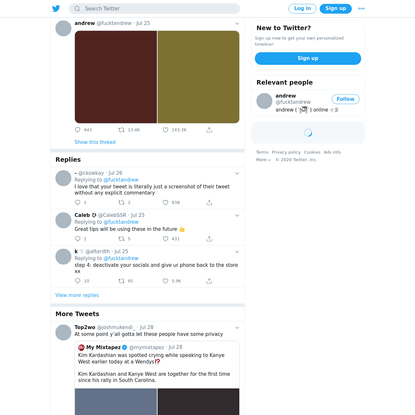Screen dimensions: 415x415
Task: Open options chevron on Top2wo's tweet
Action: click(237, 328)
